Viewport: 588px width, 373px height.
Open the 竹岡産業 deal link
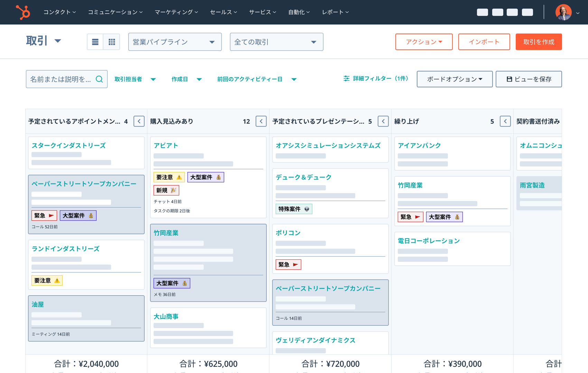coord(167,233)
